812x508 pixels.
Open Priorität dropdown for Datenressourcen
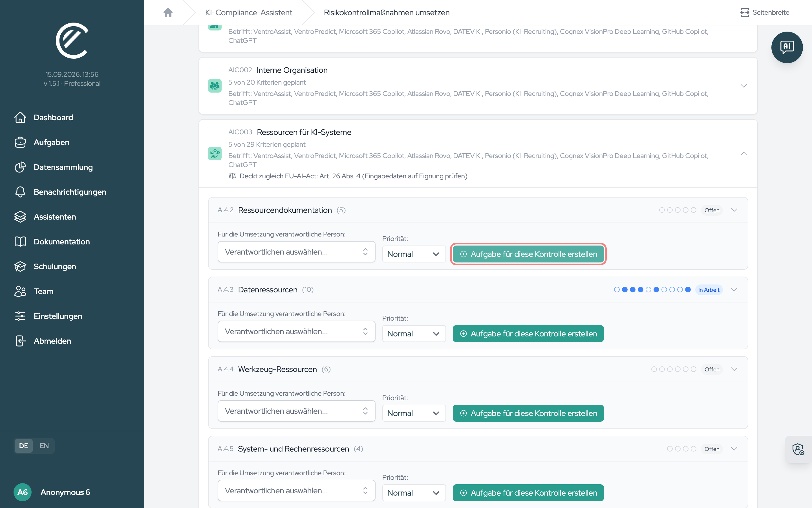[414, 334]
